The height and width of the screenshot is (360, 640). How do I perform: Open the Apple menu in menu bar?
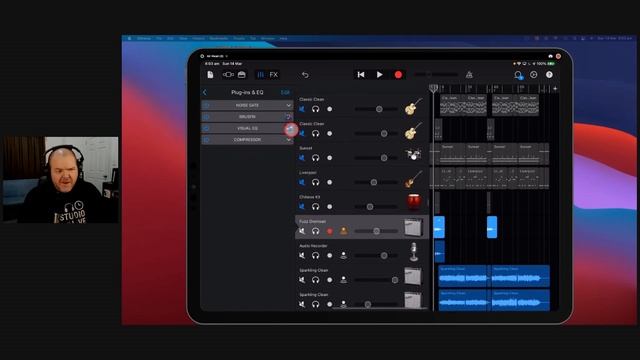pos(129,38)
